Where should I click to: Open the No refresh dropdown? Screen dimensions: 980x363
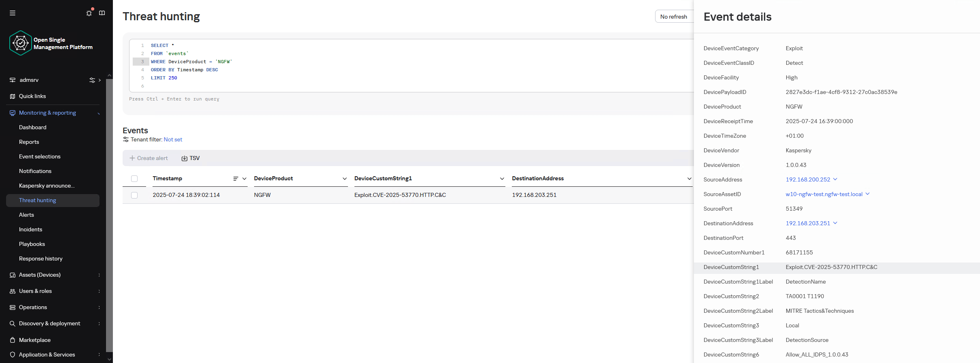[674, 17]
